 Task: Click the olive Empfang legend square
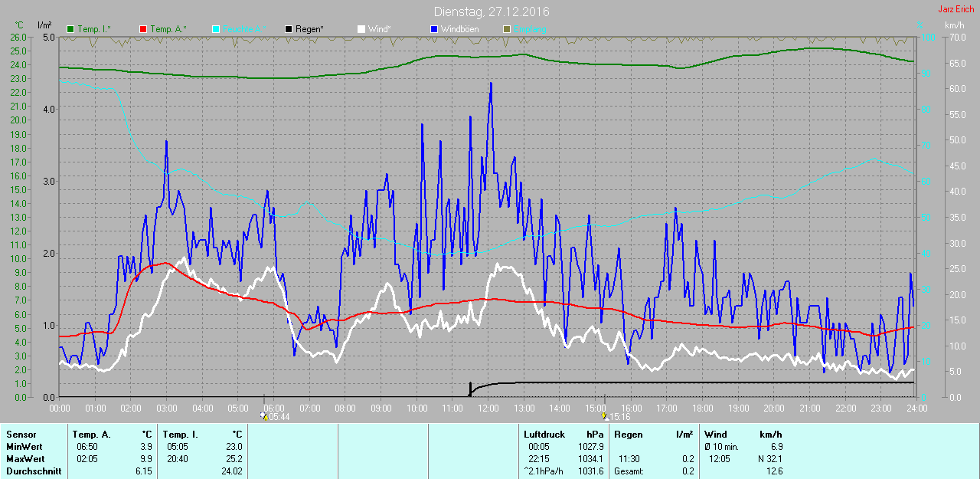pyautogui.click(x=506, y=29)
